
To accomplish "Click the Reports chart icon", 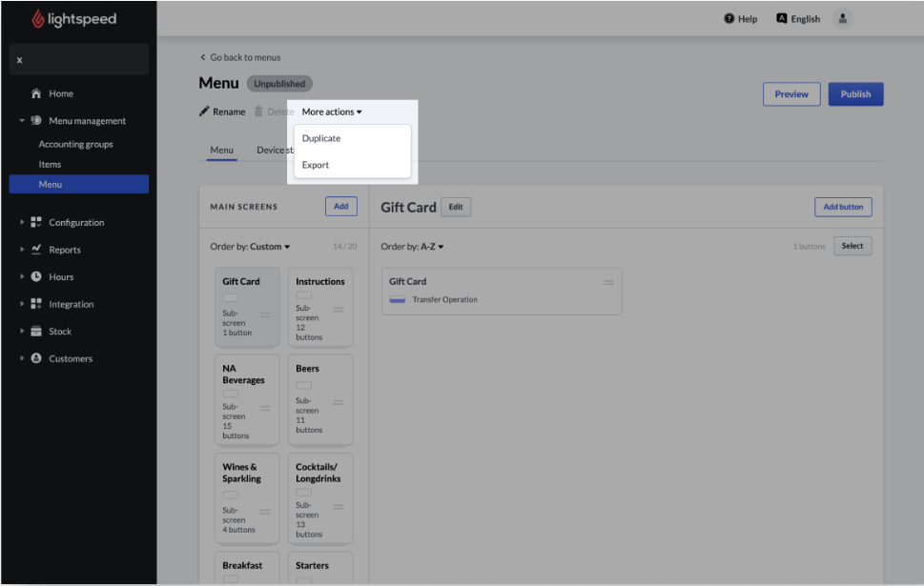I will coord(36,250).
